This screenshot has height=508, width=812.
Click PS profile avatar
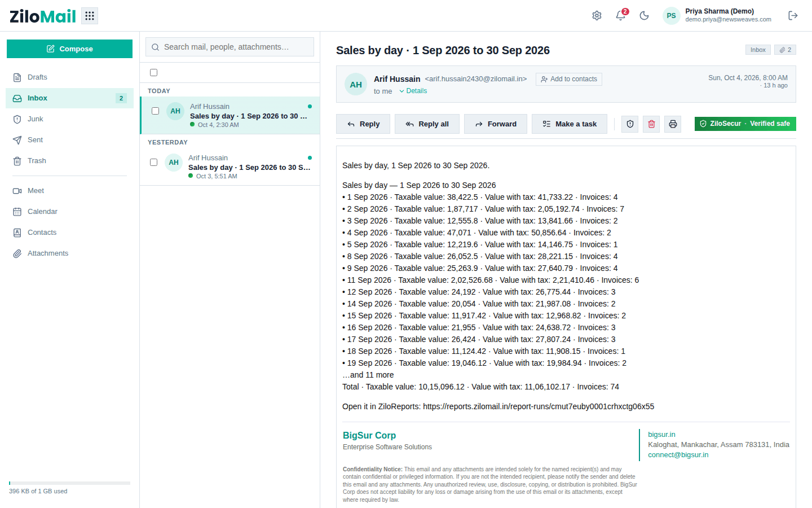pos(671,16)
